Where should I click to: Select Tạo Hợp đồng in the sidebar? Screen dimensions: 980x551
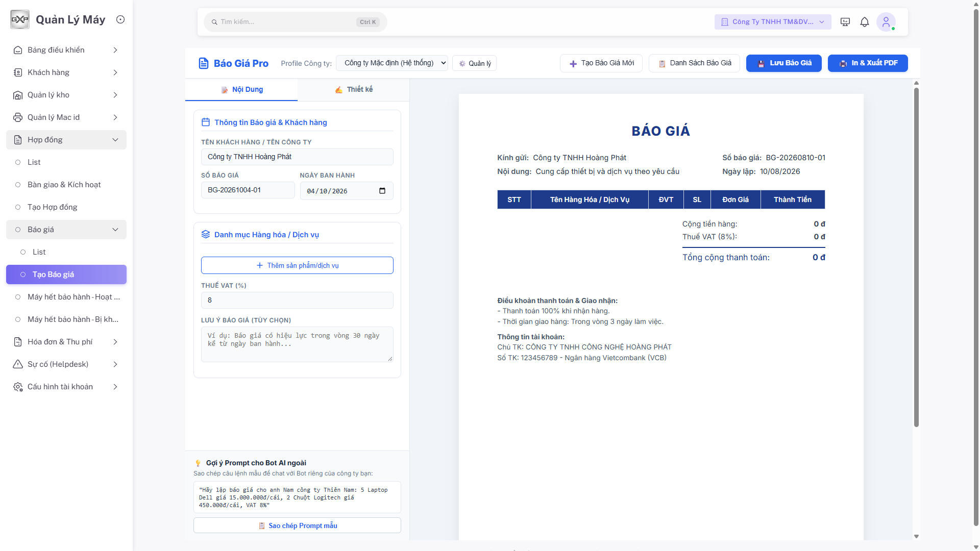pyautogui.click(x=66, y=207)
